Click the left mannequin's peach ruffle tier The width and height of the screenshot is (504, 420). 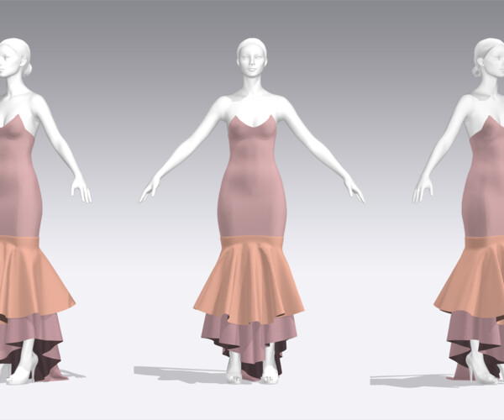click(x=32, y=276)
